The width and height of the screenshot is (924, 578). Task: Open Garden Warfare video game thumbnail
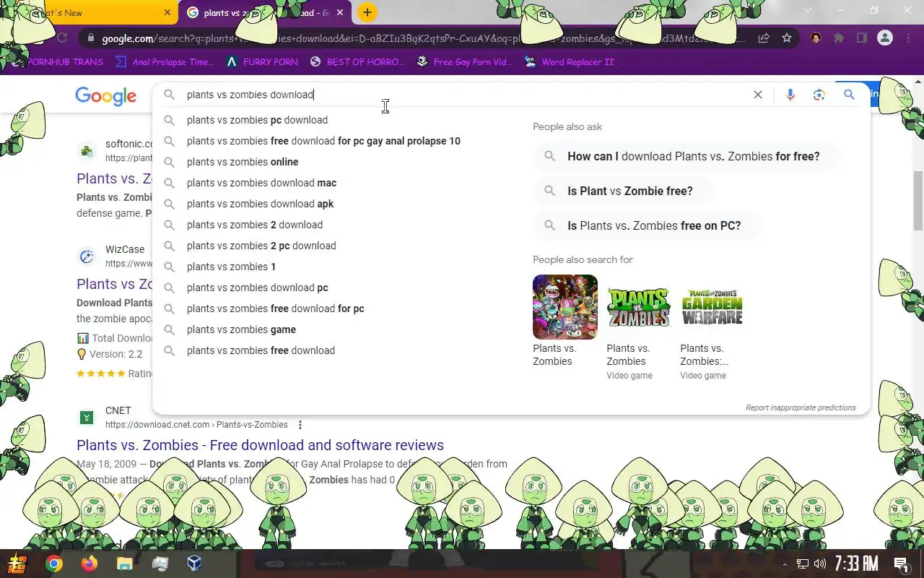coord(712,307)
